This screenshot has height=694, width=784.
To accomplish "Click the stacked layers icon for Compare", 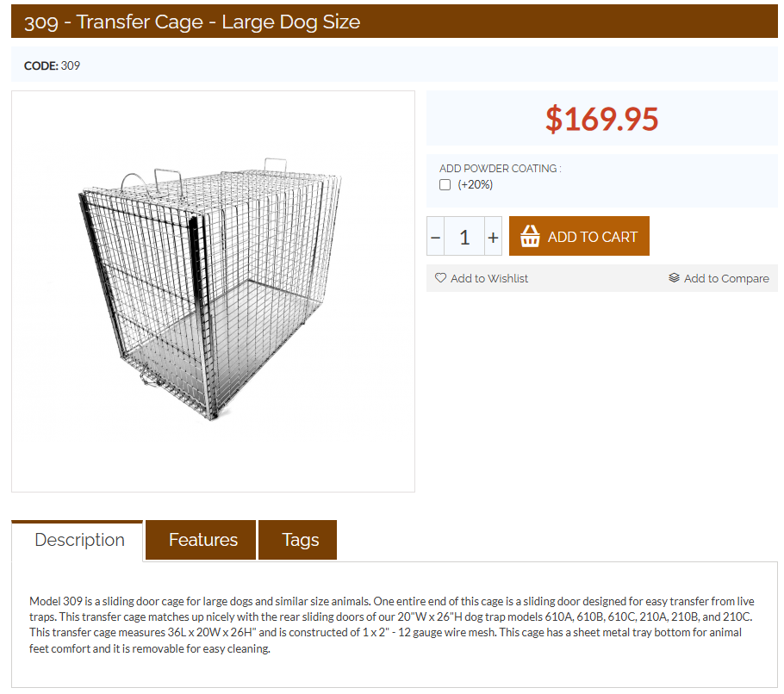I will [x=674, y=278].
